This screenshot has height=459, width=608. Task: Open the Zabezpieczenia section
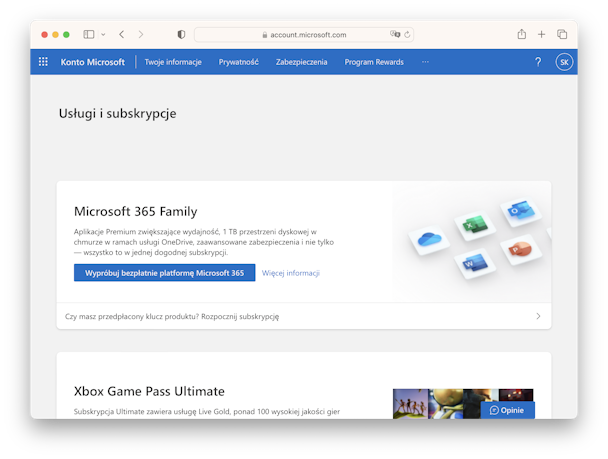tap(301, 62)
